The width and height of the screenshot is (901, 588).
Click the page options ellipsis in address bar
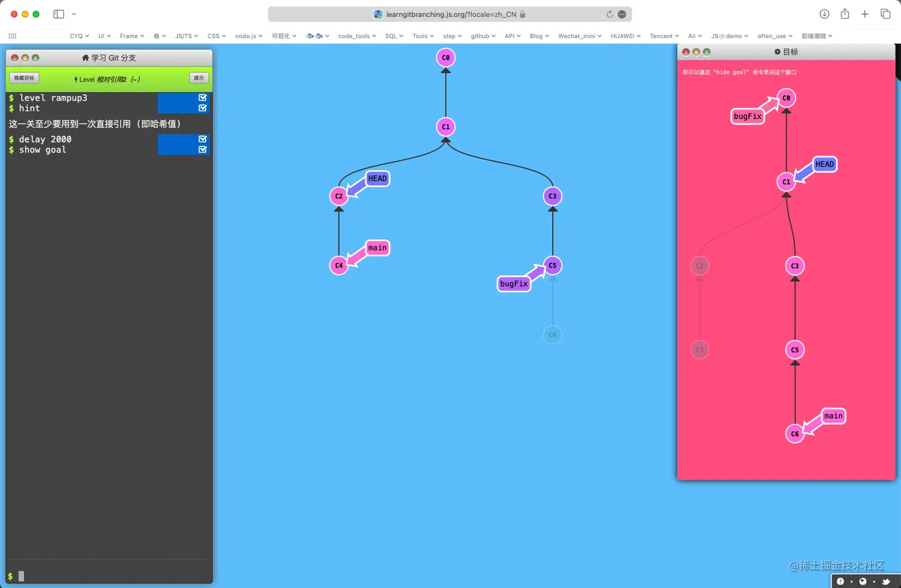622,14
